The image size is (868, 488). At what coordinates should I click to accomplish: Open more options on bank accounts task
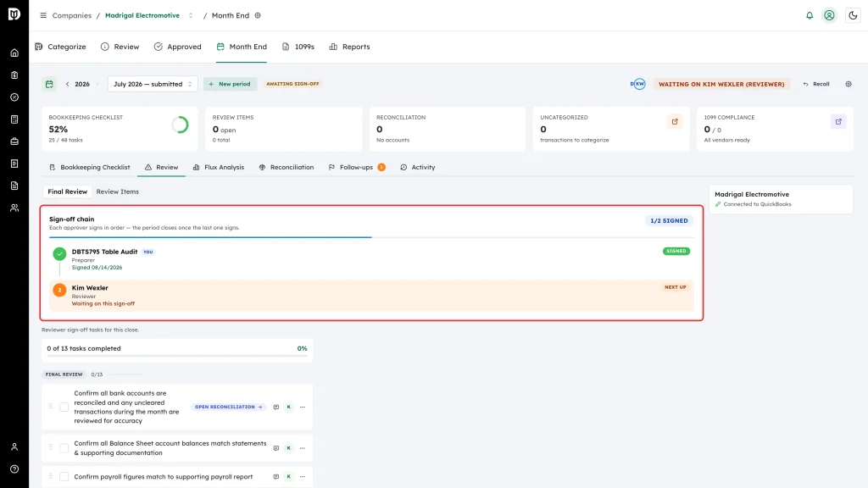303,408
